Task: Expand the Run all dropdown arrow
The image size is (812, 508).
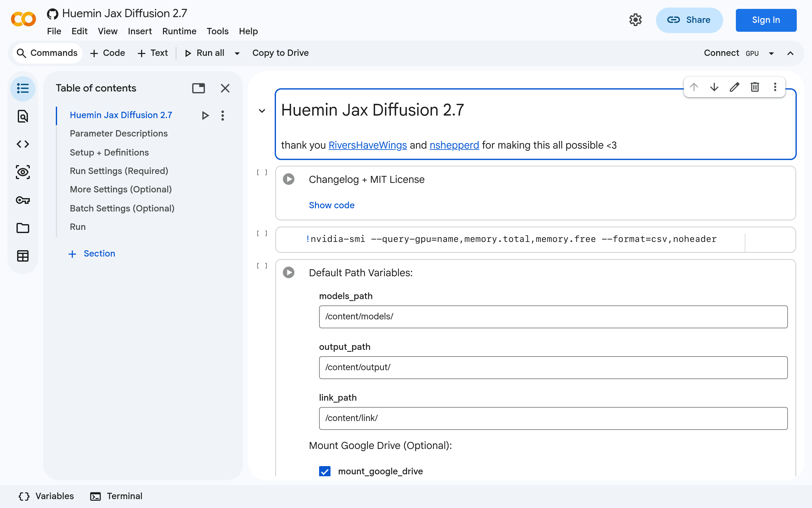Action: (237, 53)
